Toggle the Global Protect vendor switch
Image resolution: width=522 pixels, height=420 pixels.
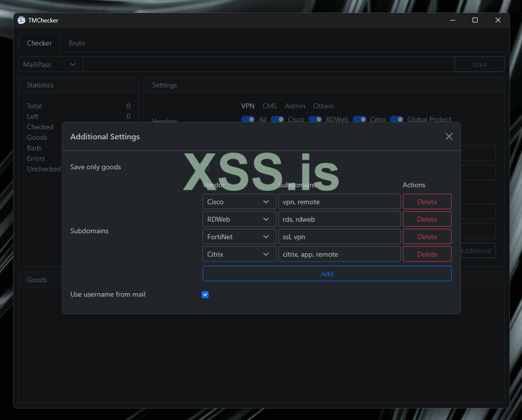397,120
